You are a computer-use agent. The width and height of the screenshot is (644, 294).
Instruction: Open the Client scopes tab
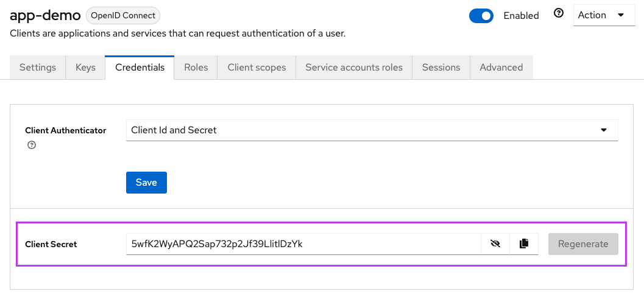click(x=257, y=68)
